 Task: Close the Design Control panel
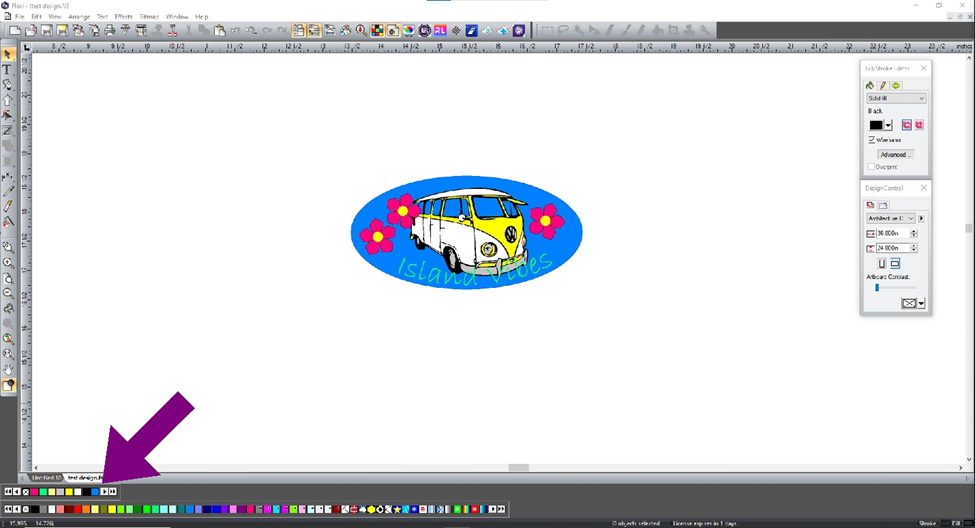tap(923, 188)
